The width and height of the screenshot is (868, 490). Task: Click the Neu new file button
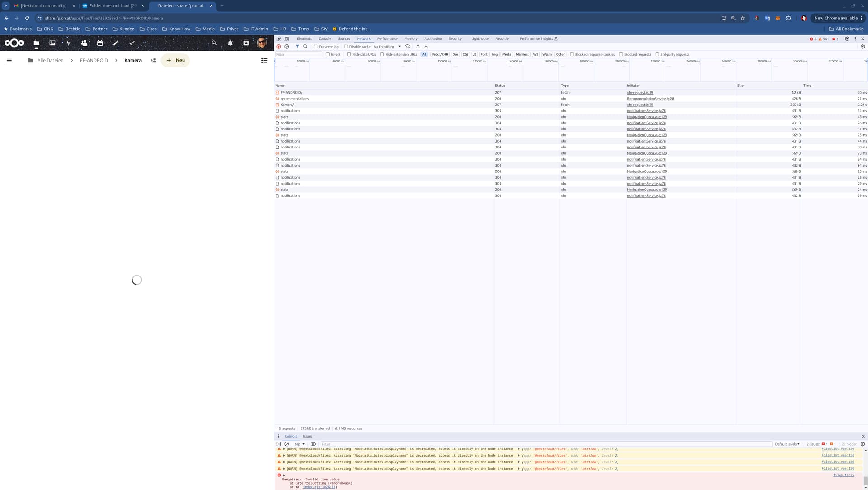click(x=175, y=60)
